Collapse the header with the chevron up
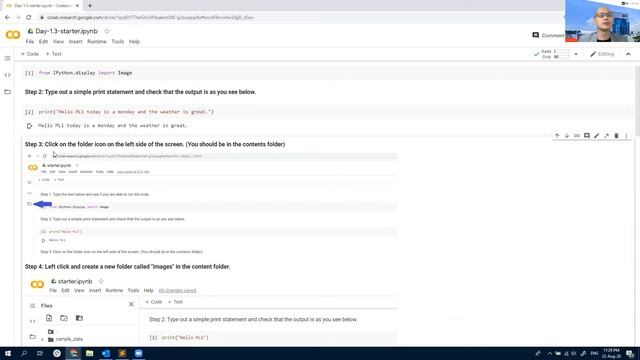The height and width of the screenshot is (360, 640). point(628,54)
